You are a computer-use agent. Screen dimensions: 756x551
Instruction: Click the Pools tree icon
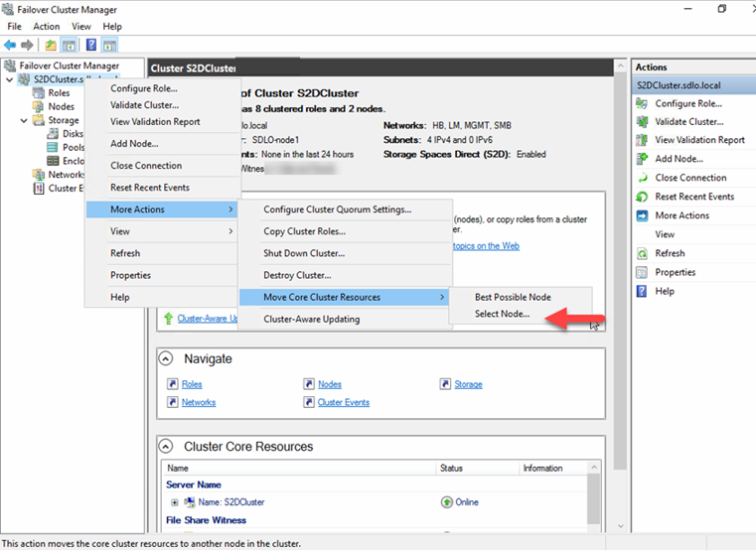click(53, 147)
